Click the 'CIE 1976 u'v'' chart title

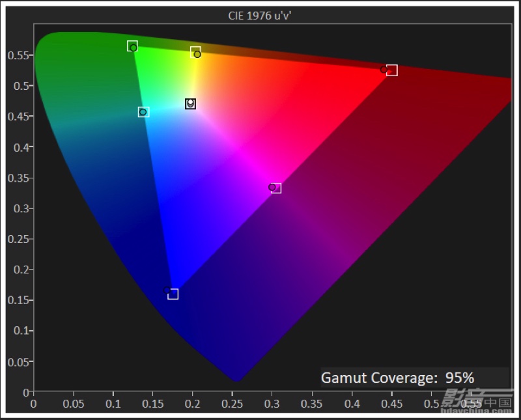coord(259,16)
